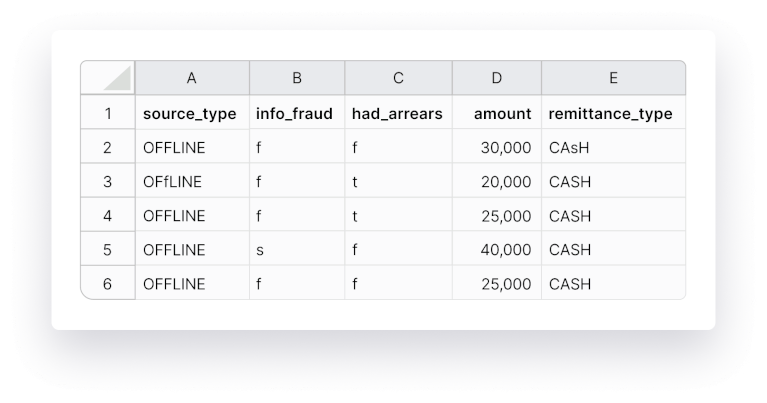The width and height of the screenshot is (767, 403).
Task: Select row 1 header
Action: [x=108, y=112]
